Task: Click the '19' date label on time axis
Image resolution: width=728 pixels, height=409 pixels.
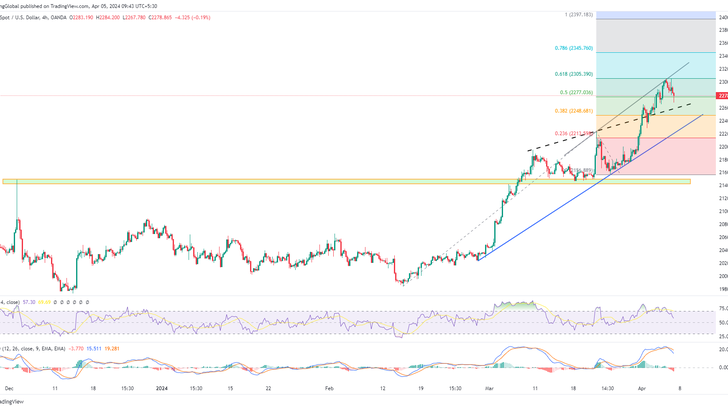Action: pyautogui.click(x=420, y=388)
